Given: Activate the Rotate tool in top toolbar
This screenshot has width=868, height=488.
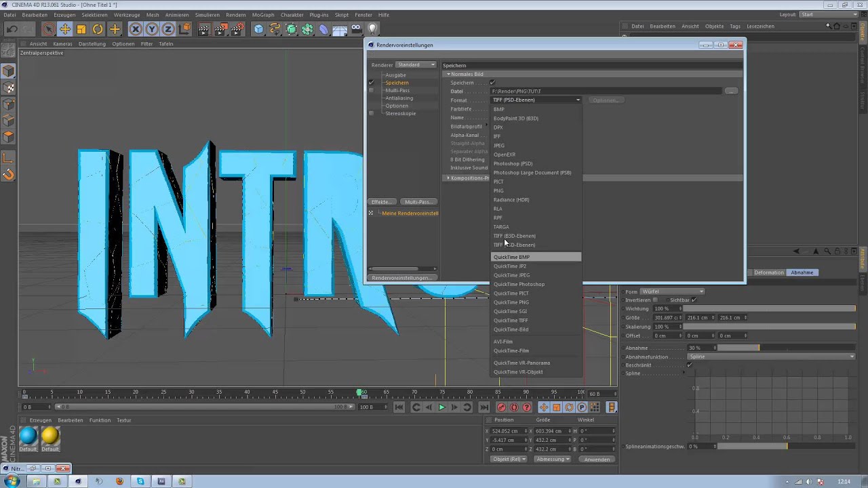Looking at the screenshot, I should pos(98,29).
